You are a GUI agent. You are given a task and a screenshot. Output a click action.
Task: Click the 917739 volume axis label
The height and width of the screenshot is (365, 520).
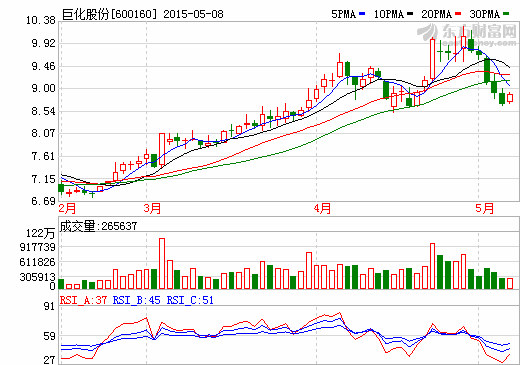point(38,247)
